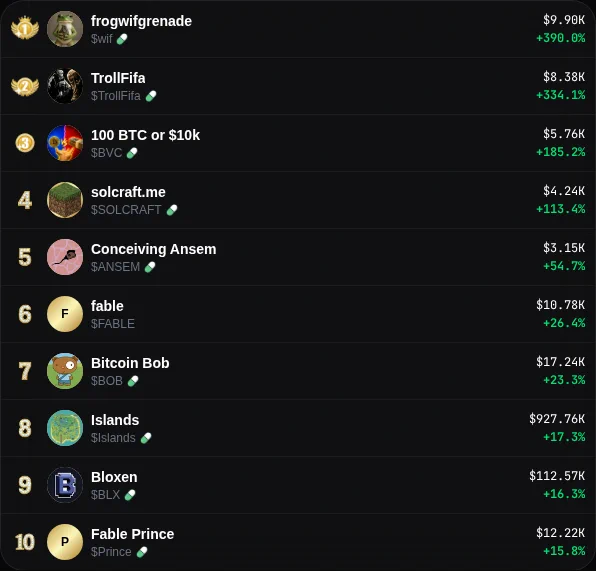Click the Bitcoin Bob bear avatar
Image resolution: width=596 pixels, height=571 pixels.
[65, 371]
